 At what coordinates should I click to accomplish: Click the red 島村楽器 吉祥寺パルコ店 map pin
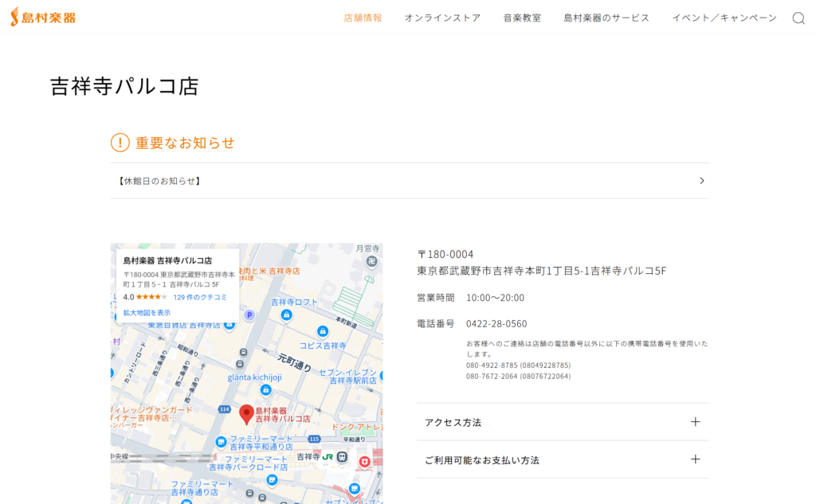(x=246, y=415)
